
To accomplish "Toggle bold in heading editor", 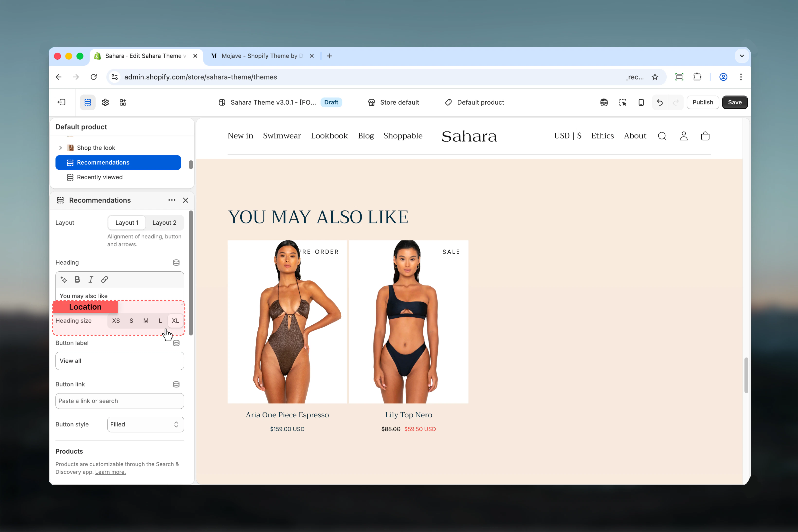I will (77, 280).
